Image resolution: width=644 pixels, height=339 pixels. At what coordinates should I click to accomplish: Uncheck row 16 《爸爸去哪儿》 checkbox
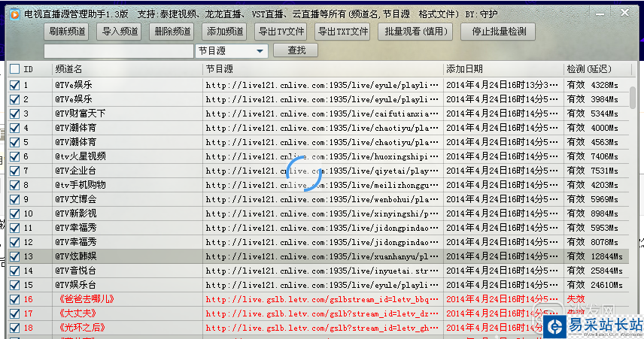click(x=14, y=300)
